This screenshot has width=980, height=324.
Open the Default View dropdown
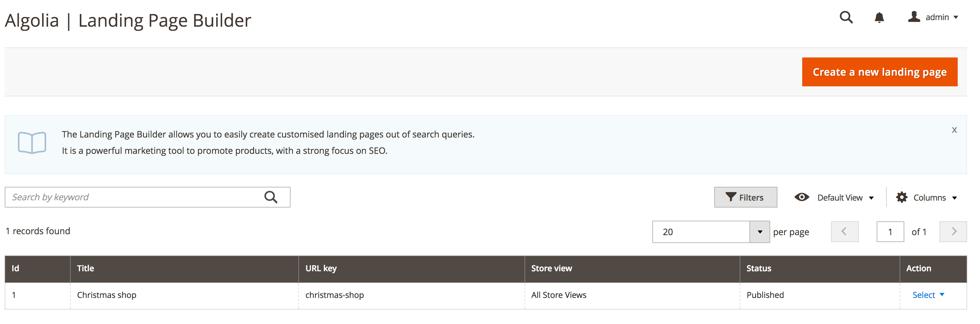tap(845, 197)
